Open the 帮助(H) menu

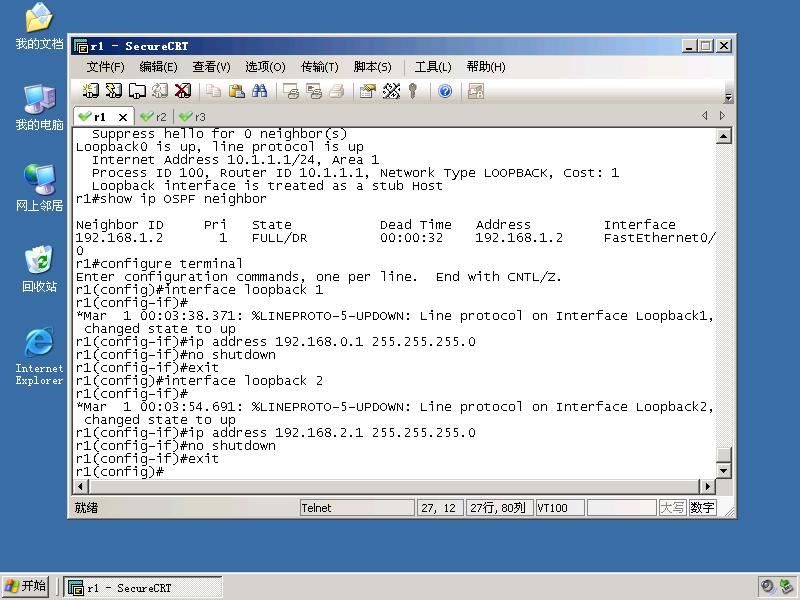[x=486, y=67]
